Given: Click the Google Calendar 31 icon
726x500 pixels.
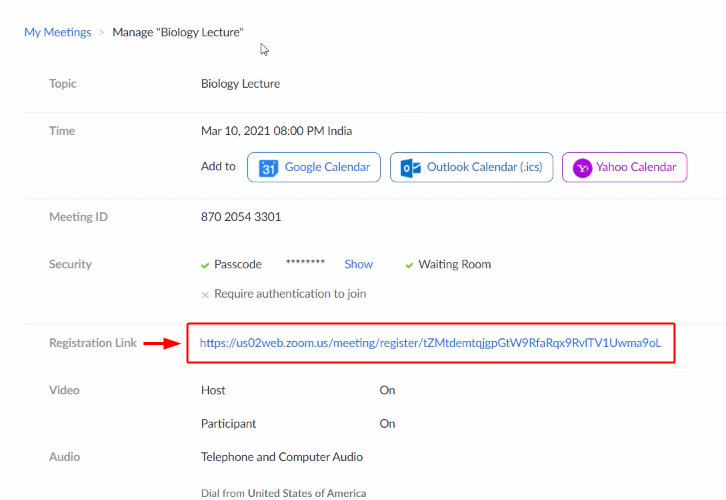Looking at the screenshot, I should coord(268,168).
